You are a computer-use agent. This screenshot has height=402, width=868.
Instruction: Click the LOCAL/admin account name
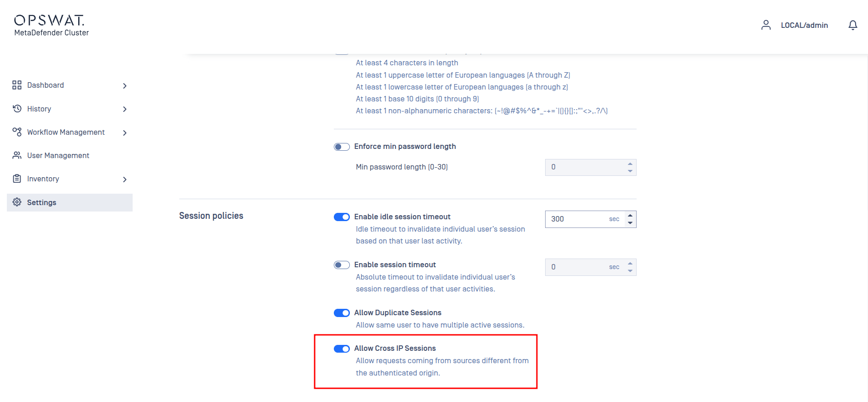click(x=804, y=25)
